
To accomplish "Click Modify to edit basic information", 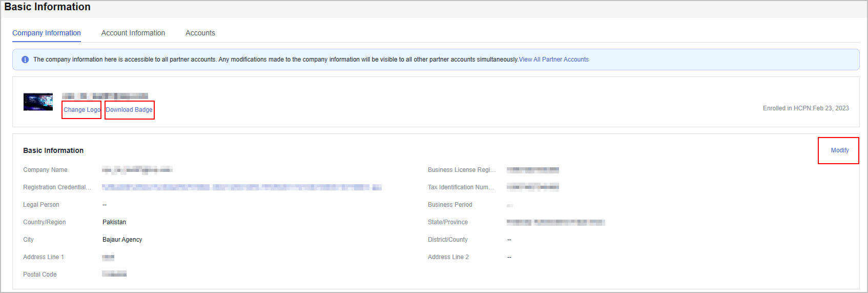I will [839, 150].
